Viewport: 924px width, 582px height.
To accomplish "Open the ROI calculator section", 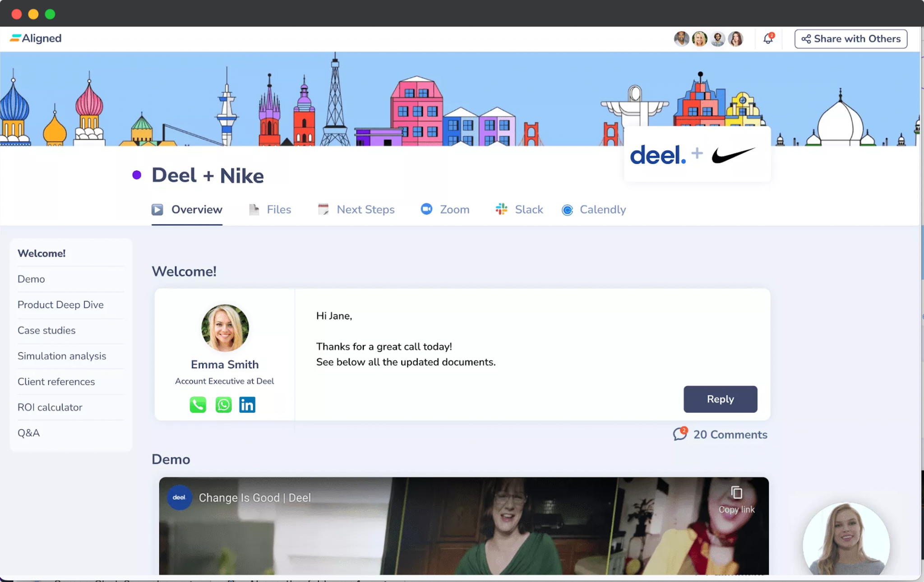I will pyautogui.click(x=50, y=407).
